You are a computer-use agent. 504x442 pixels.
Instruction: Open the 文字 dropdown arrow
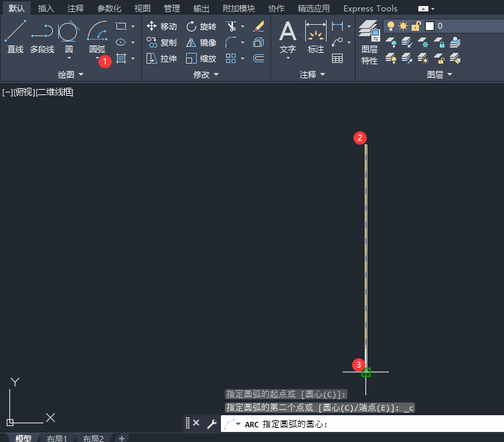(288, 58)
